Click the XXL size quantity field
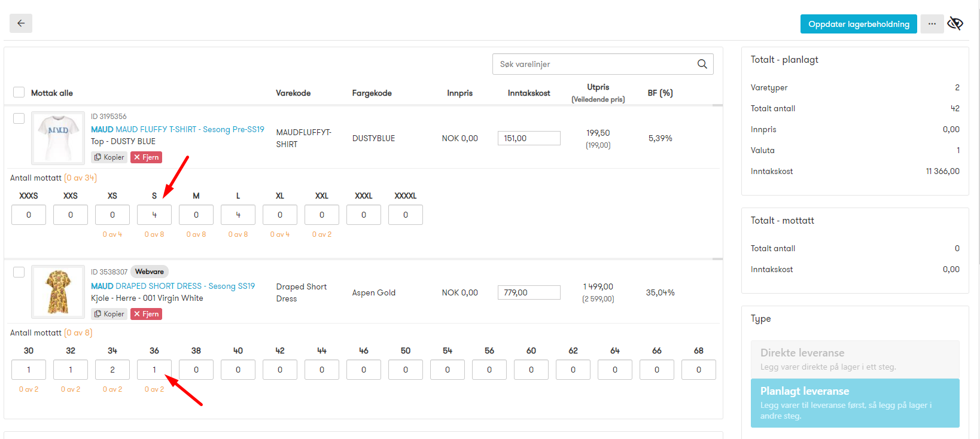Screen dimensions: 980x439 coord(322,215)
